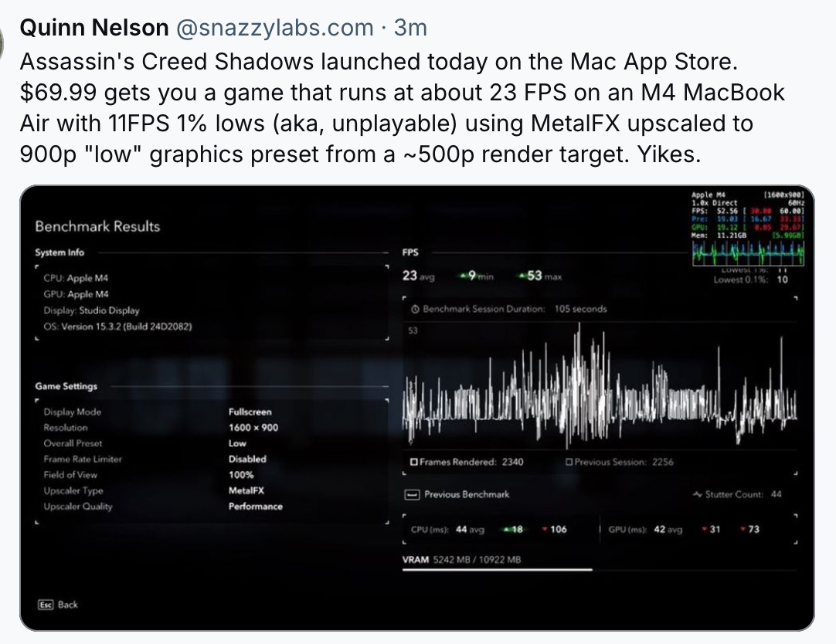Click the VRAM usage bar

(x=600, y=570)
